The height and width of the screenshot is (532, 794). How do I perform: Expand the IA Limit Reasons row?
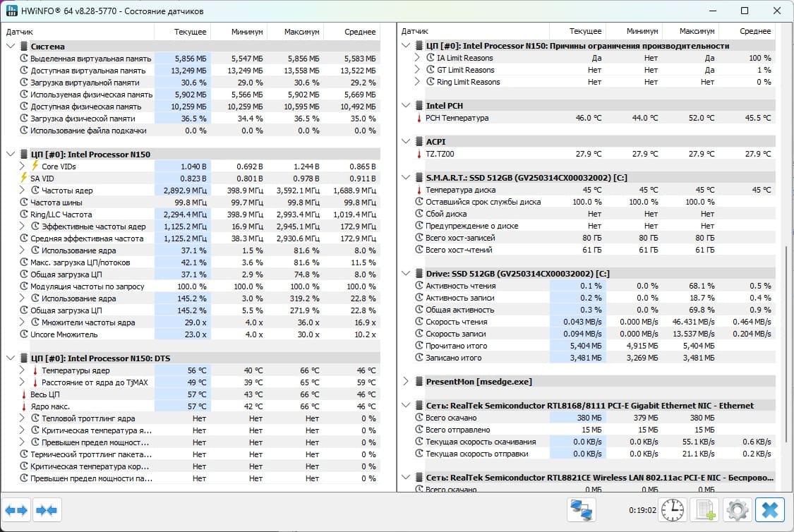pos(417,58)
